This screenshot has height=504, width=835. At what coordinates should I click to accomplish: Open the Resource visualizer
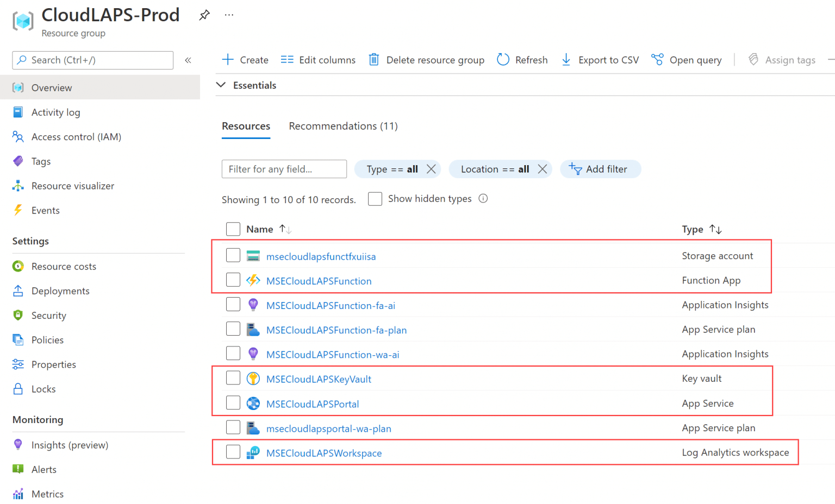coord(73,185)
